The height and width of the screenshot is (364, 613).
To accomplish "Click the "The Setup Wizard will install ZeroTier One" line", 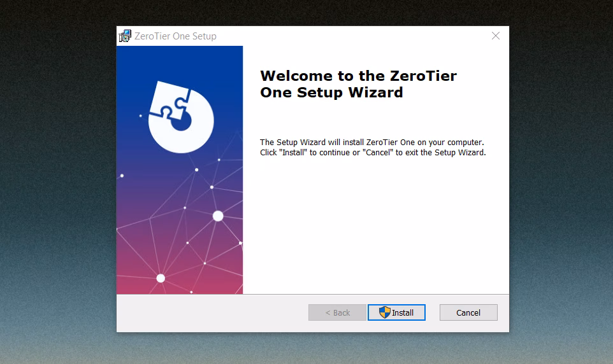I will (371, 142).
